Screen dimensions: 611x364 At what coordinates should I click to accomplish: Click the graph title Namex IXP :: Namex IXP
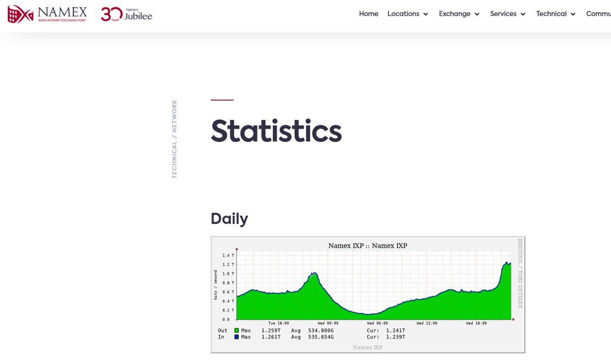368,246
